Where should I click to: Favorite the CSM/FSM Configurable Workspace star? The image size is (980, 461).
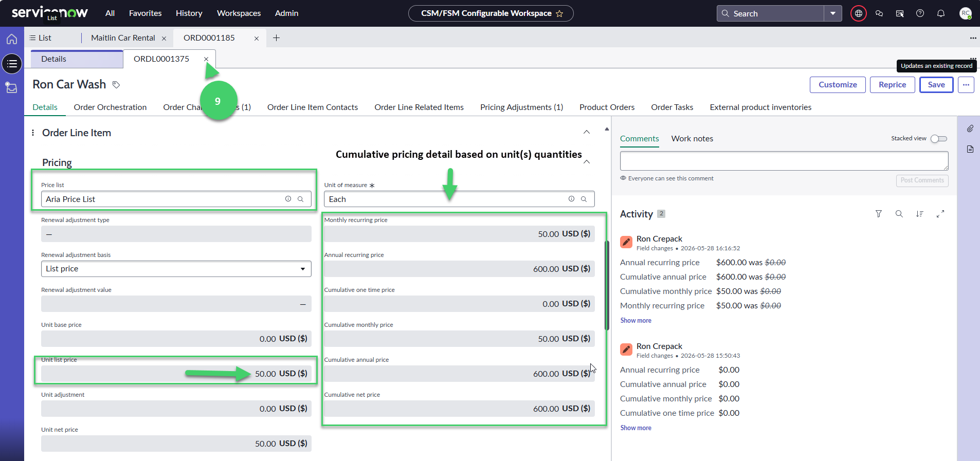(559, 13)
